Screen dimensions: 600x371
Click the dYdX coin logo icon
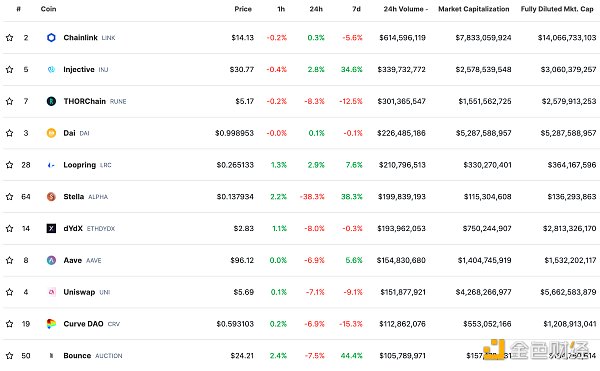click(x=51, y=228)
